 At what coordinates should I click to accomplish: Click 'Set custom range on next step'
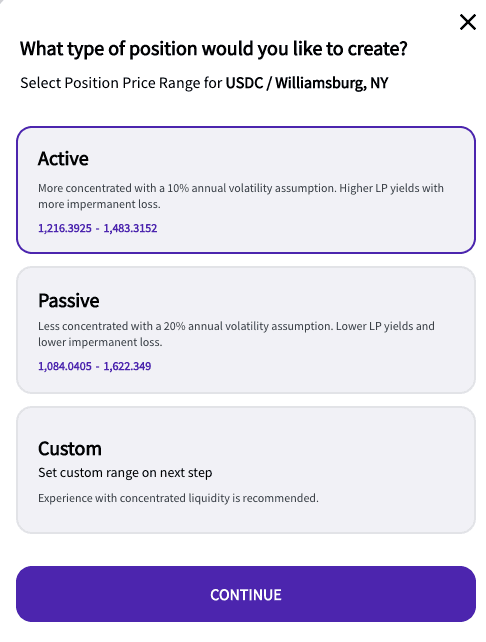pyautogui.click(x=125, y=472)
